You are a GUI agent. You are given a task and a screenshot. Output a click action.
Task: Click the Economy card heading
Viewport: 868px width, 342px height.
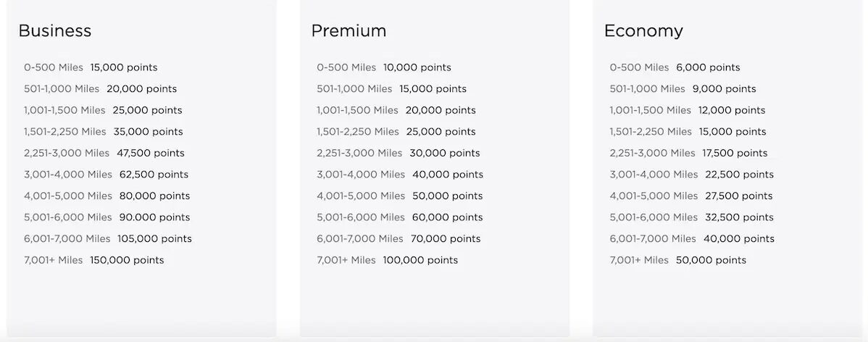pyautogui.click(x=643, y=31)
